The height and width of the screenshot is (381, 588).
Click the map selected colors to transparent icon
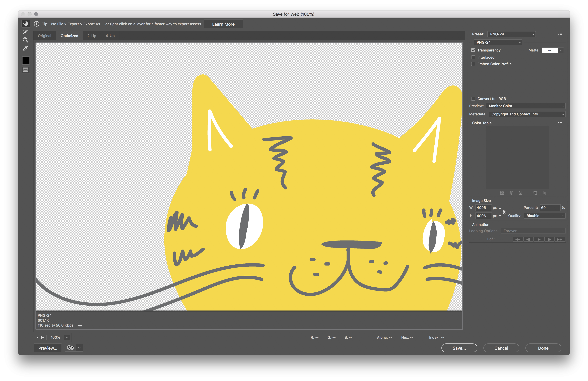502,193
